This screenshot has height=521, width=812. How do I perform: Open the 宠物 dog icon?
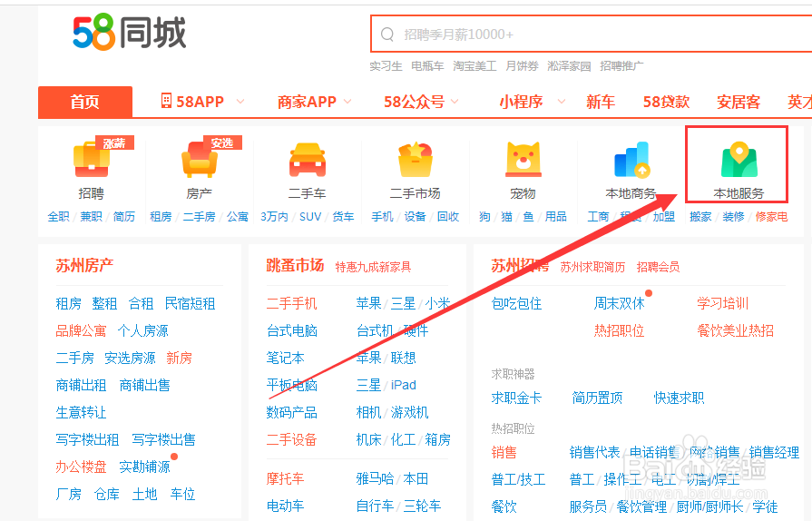pyautogui.click(x=523, y=160)
